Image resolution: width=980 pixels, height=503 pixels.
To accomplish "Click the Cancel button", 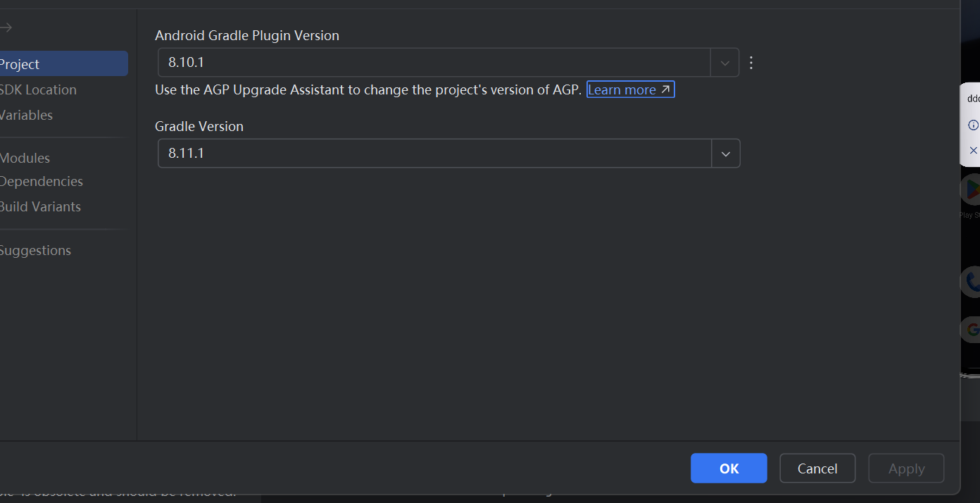I will [x=817, y=468].
